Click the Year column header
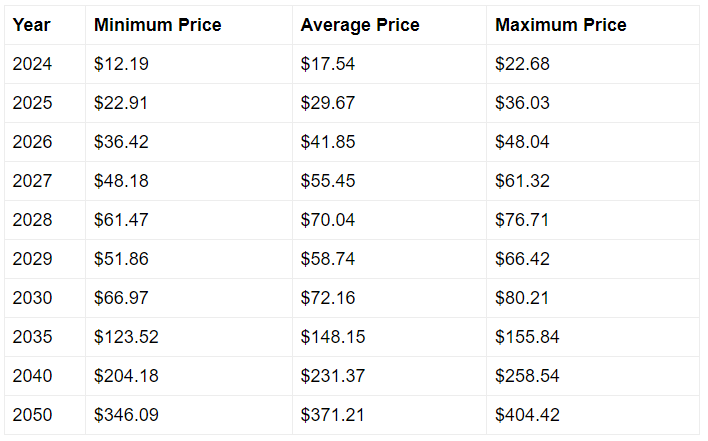 click(45, 25)
